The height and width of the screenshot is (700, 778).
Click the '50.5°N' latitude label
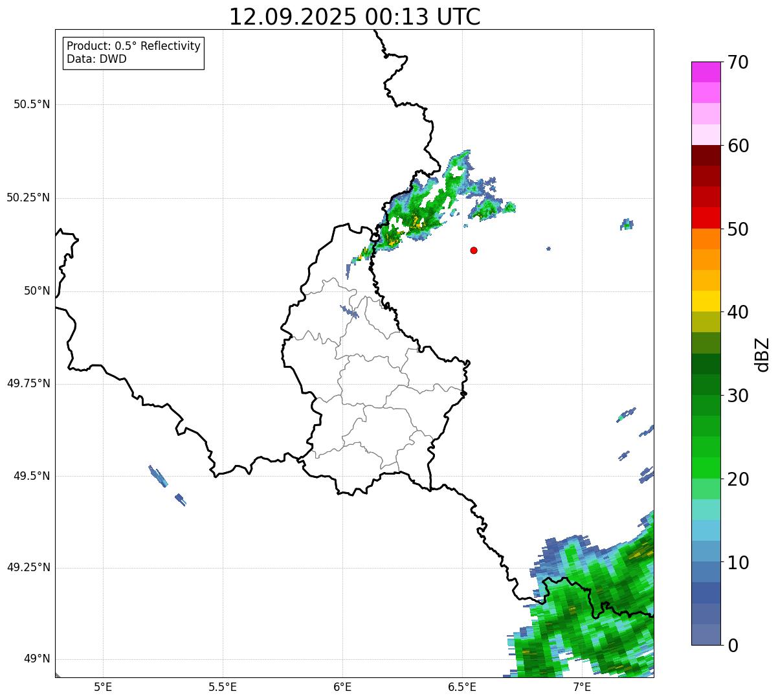point(32,104)
